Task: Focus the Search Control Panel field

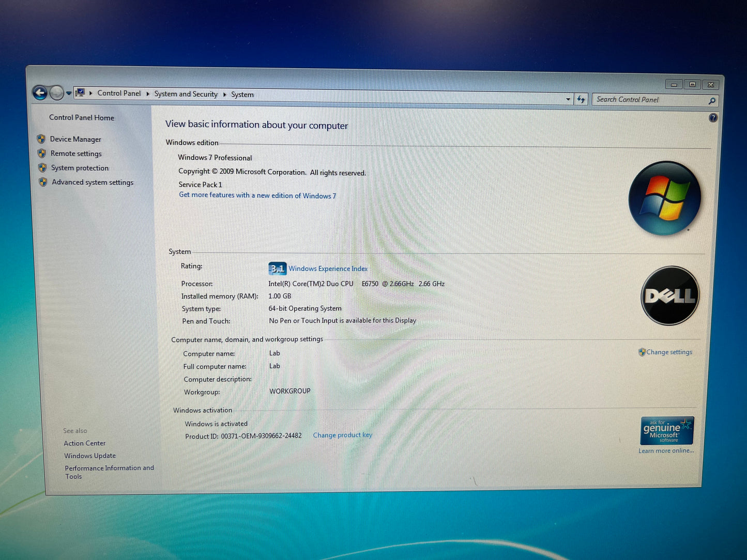Action: pos(649,100)
